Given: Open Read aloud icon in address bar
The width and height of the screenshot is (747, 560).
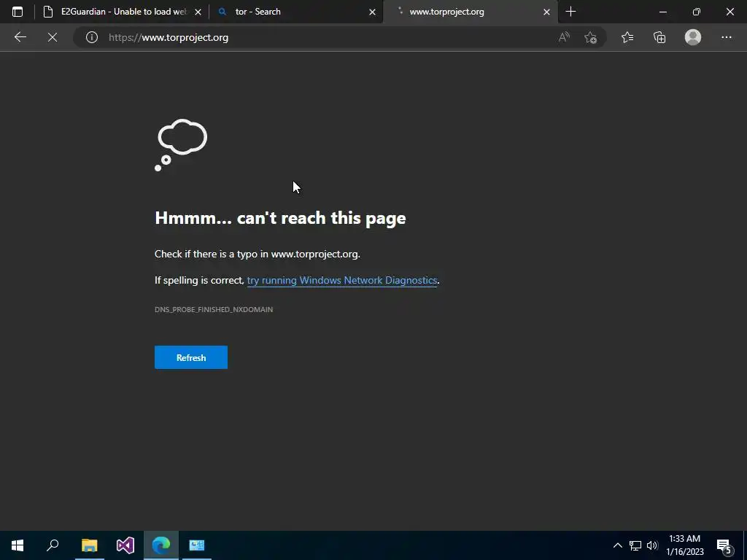Looking at the screenshot, I should tap(564, 37).
